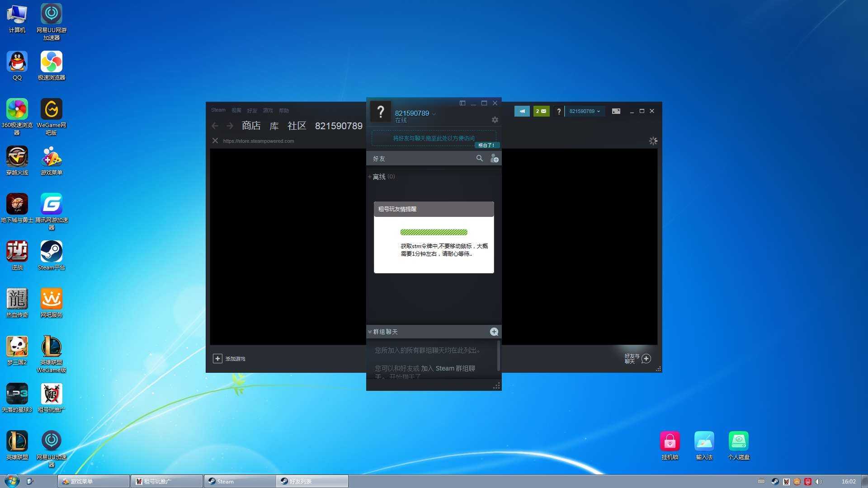Open 英雄联盟WeGame版 desktop icon

coord(52,354)
